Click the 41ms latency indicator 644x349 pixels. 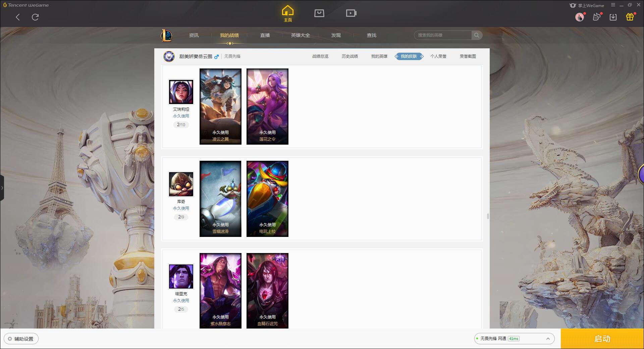tap(514, 339)
